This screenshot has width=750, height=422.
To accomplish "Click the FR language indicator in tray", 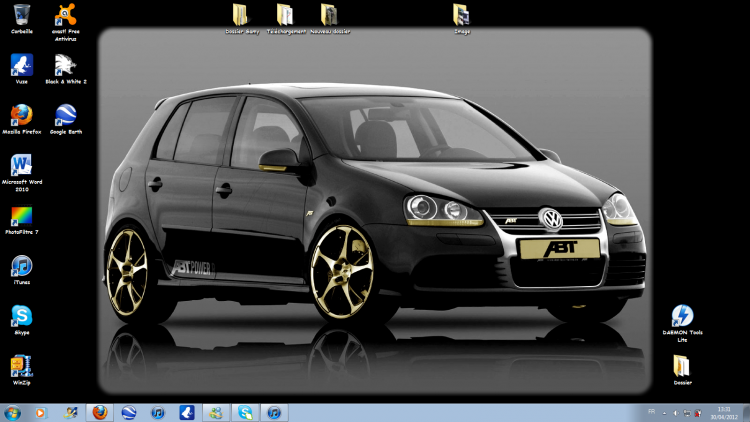I will [651, 411].
